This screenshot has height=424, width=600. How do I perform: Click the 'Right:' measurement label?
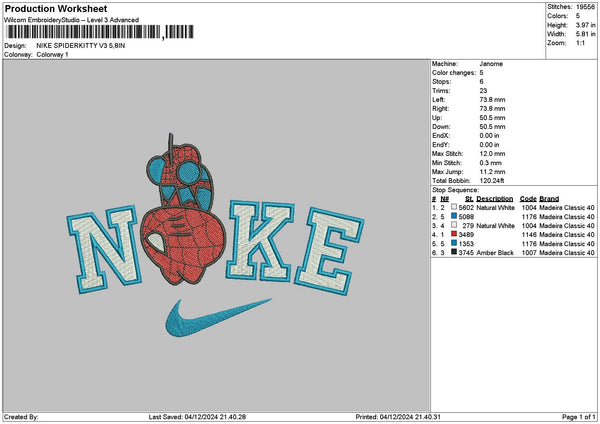click(x=440, y=109)
